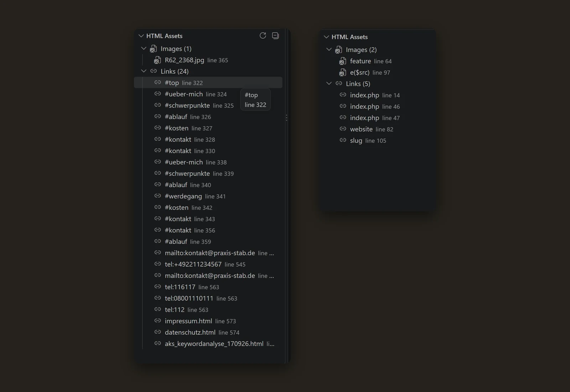Select #ueber-mich line 324 entry
Screen dimensions: 570x392
(x=208, y=94)
